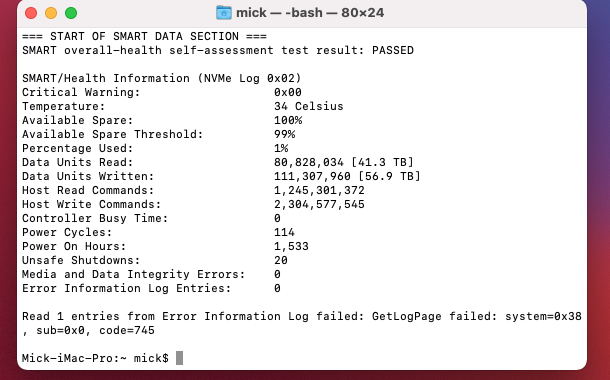Click the red close window button
The height and width of the screenshot is (380, 610).
coord(31,13)
